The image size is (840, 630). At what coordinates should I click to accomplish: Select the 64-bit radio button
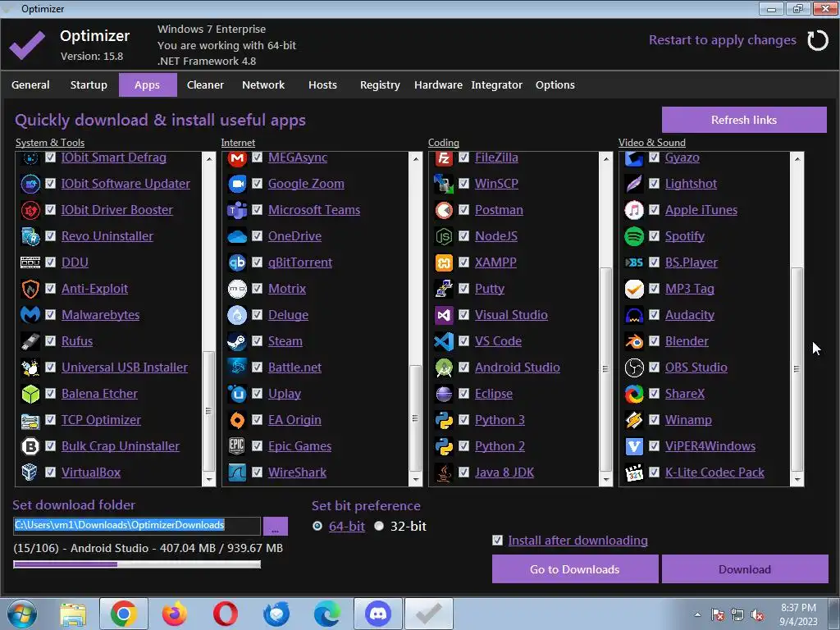click(317, 526)
